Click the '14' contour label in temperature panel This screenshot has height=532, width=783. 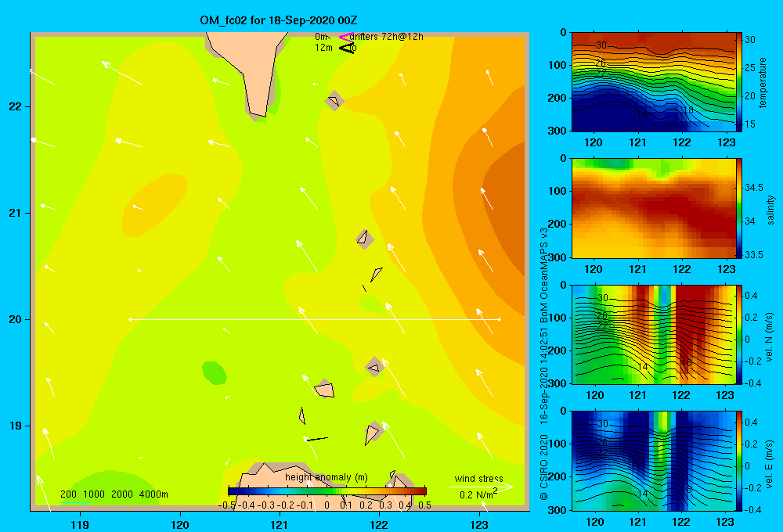tap(642, 114)
